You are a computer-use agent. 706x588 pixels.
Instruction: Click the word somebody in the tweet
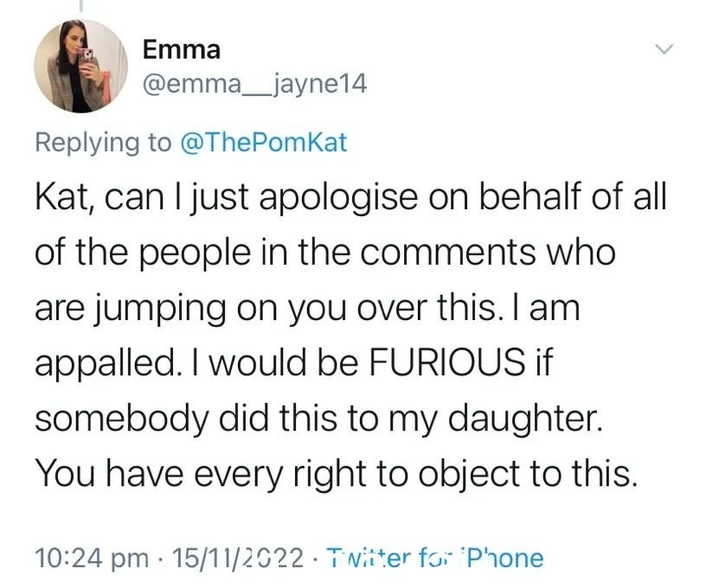(122, 419)
